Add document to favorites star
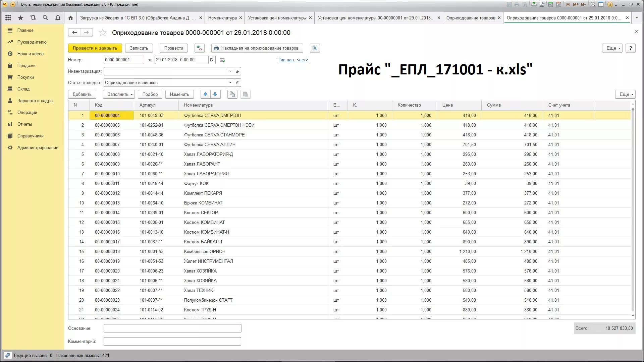 click(103, 33)
